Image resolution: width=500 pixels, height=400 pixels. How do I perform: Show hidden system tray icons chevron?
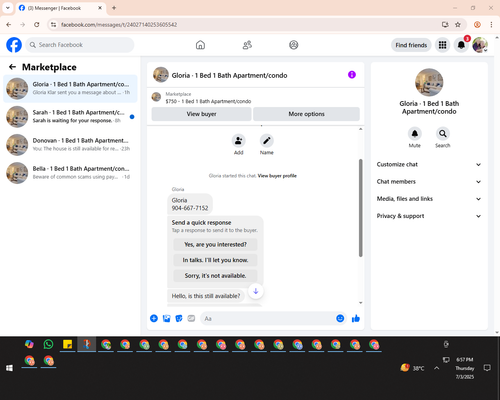pyautogui.click(x=437, y=368)
